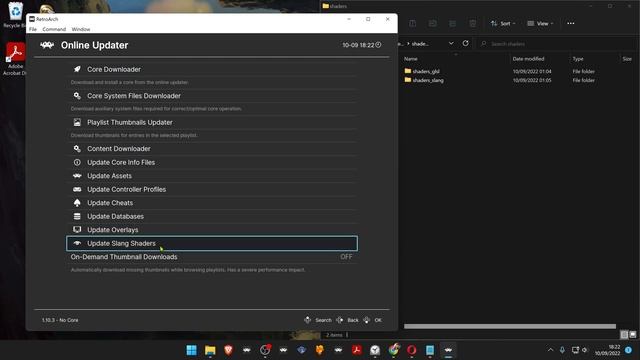Click the icon beside Content Downloader
Image resolution: width=640 pixels, height=360 pixels.
(x=77, y=149)
